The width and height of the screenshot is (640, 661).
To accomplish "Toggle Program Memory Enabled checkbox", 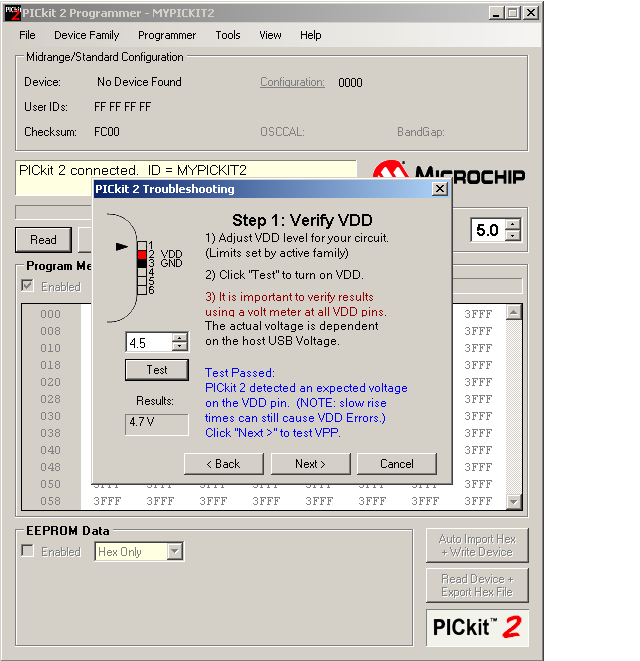I will pos(27,286).
